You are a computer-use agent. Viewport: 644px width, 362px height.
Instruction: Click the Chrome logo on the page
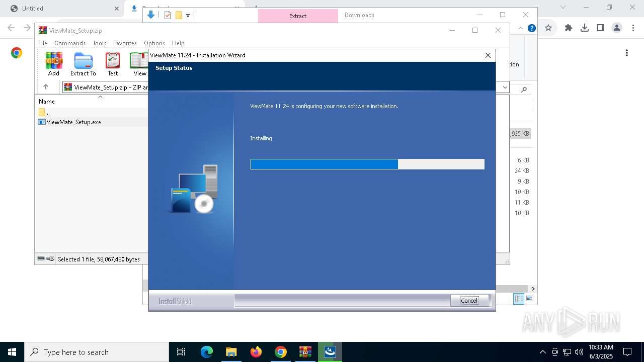[17, 53]
